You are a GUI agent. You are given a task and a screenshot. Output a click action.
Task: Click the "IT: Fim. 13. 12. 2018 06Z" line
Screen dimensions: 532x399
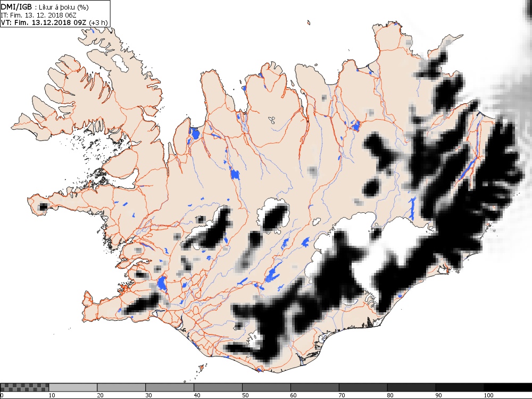pyautogui.click(x=39, y=15)
